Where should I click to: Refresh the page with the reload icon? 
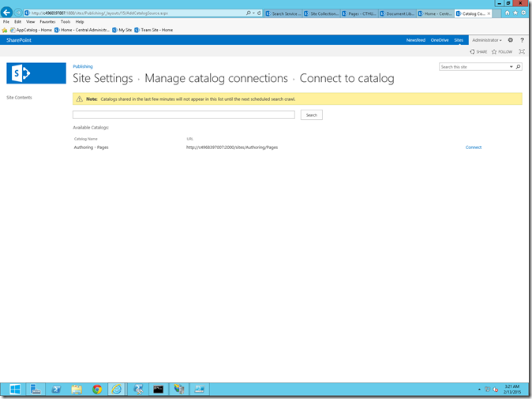(x=259, y=13)
